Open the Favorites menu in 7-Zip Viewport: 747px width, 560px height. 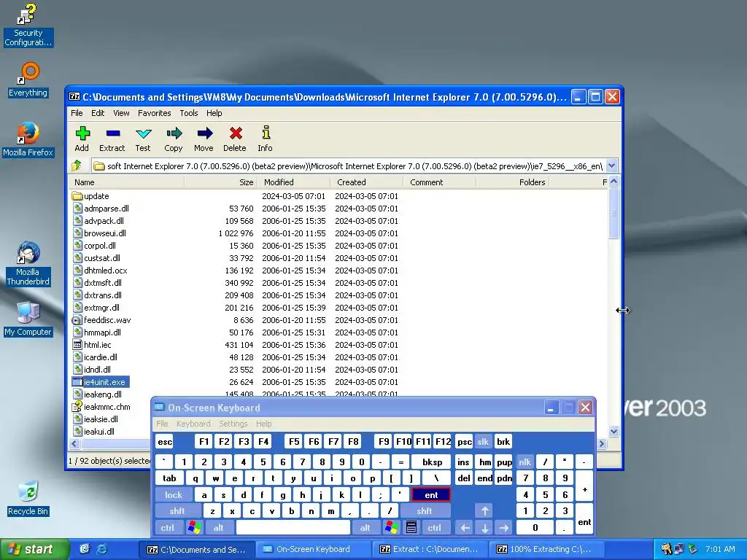(155, 113)
